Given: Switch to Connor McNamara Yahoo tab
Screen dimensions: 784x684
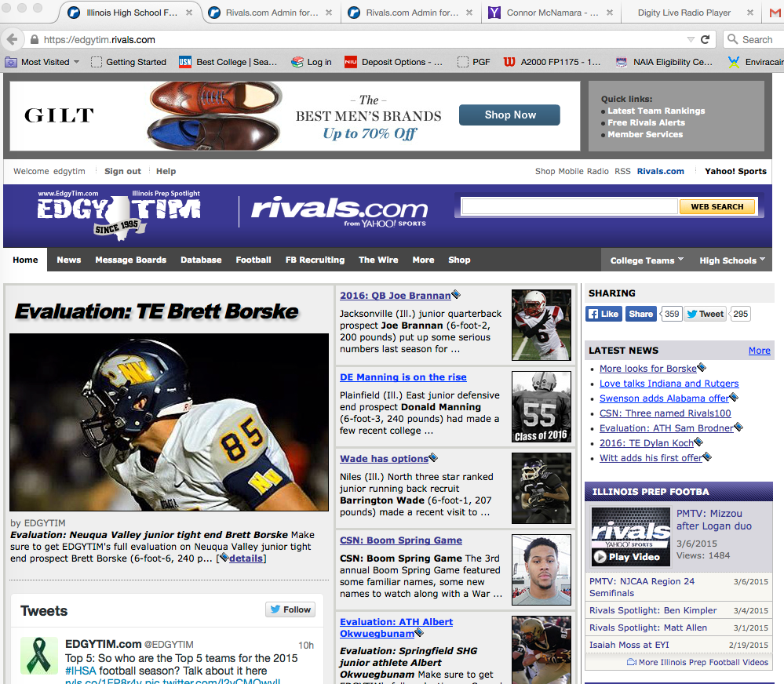Looking at the screenshot, I should (552, 13).
